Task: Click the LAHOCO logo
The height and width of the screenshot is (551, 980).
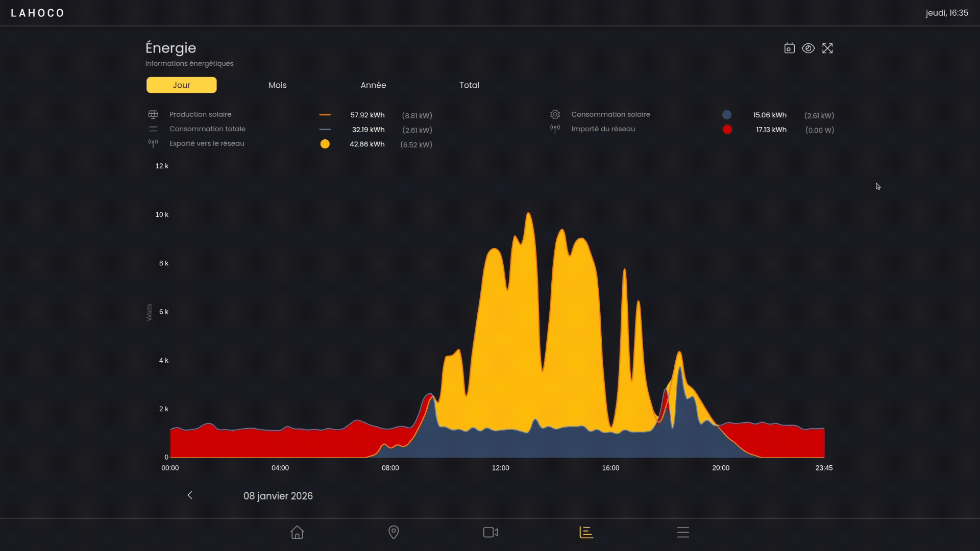Action: (x=37, y=13)
